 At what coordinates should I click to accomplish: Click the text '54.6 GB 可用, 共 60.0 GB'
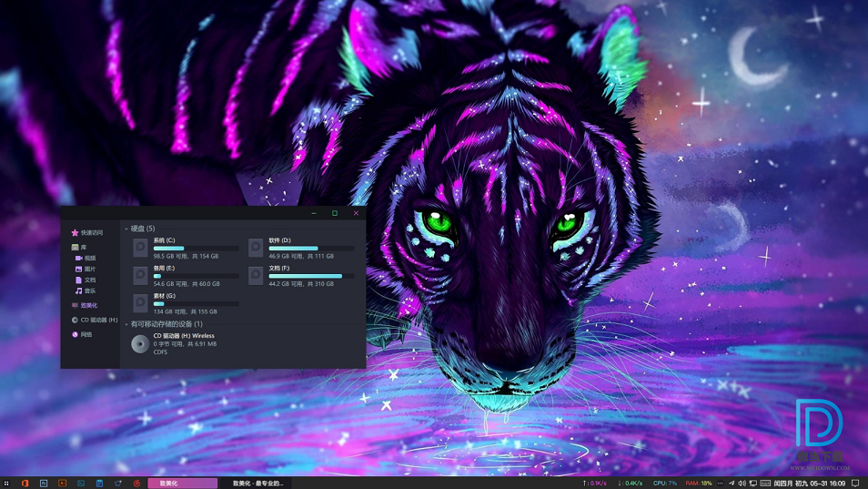coord(187,284)
